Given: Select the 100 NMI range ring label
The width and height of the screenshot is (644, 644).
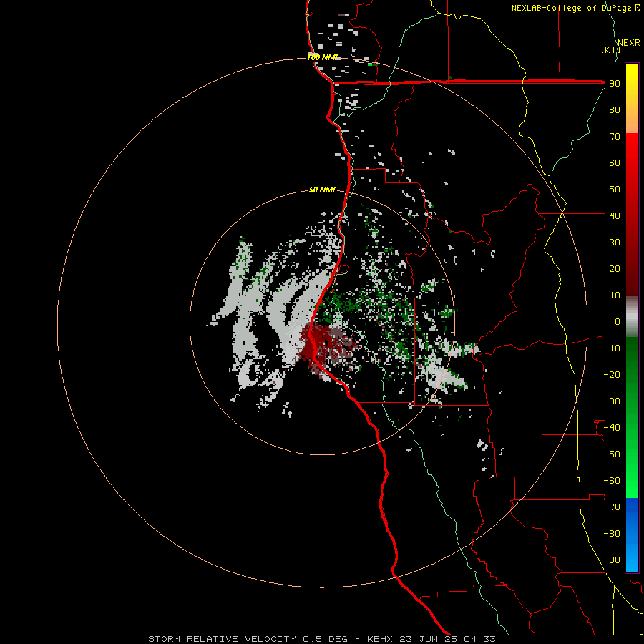Looking at the screenshot, I should pyautogui.click(x=323, y=57).
